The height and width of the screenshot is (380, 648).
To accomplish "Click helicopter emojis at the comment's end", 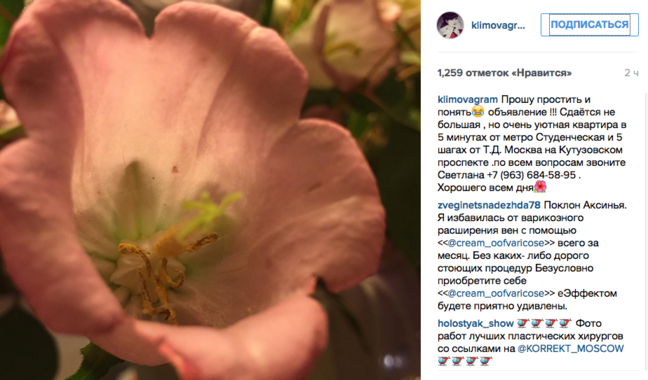I will pos(465,361).
